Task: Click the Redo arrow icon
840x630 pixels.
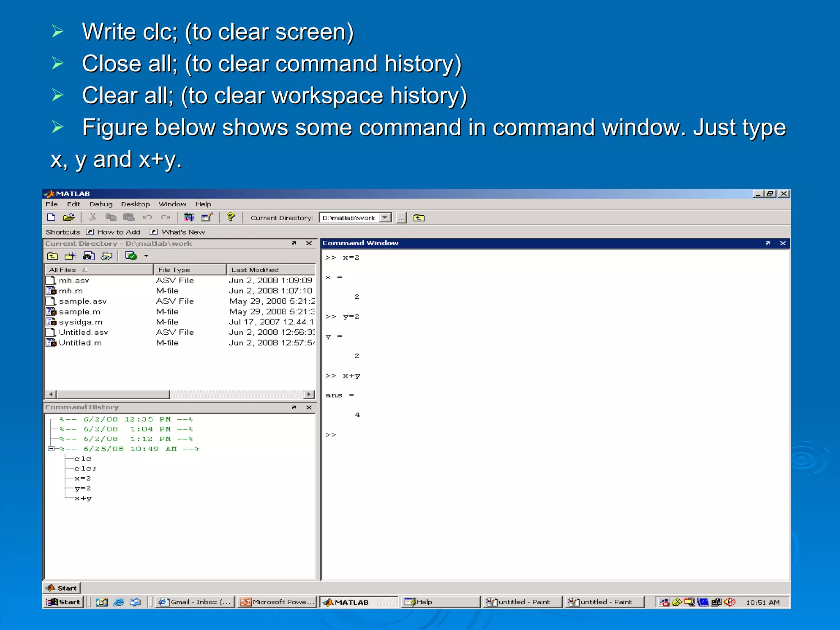Action: [165, 217]
